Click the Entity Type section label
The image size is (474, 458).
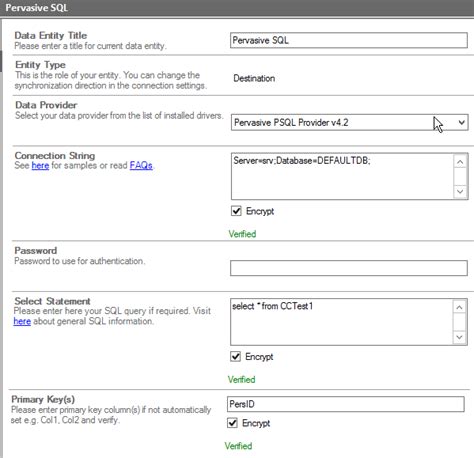click(x=40, y=65)
